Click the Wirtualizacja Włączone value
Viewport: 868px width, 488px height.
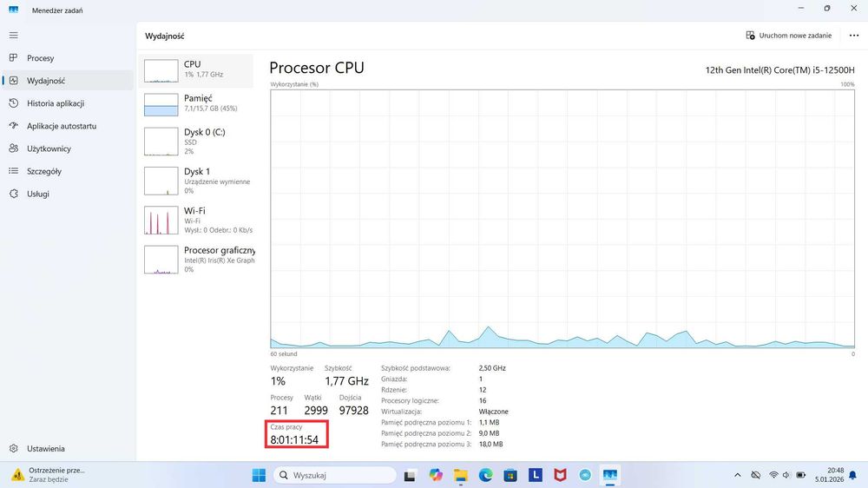(x=493, y=412)
